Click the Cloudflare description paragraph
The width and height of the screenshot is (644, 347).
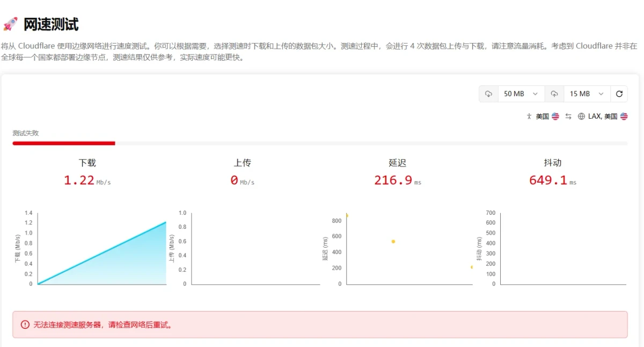click(x=319, y=52)
